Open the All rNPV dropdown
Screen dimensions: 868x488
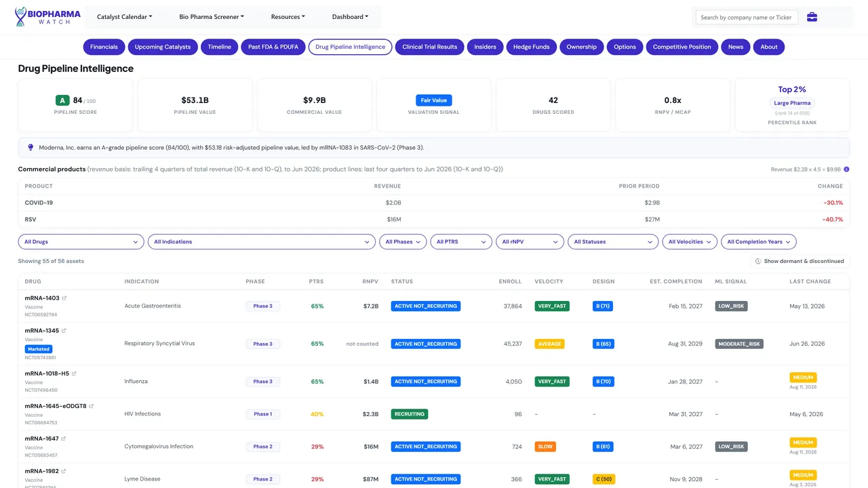(x=530, y=242)
